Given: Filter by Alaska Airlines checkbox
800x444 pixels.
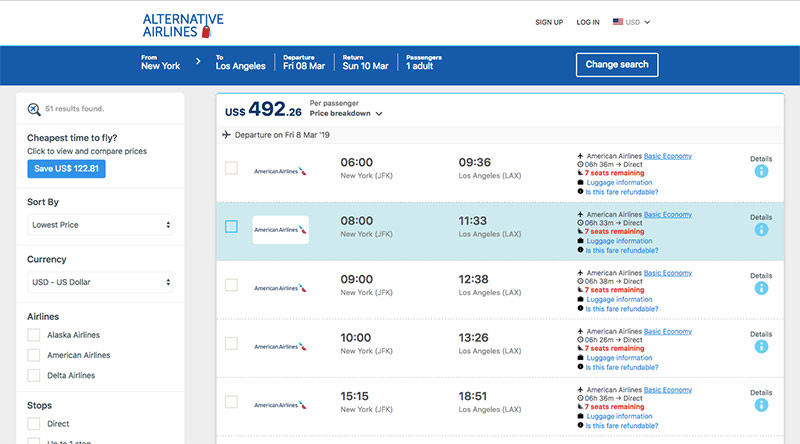Looking at the screenshot, I should coord(34,335).
